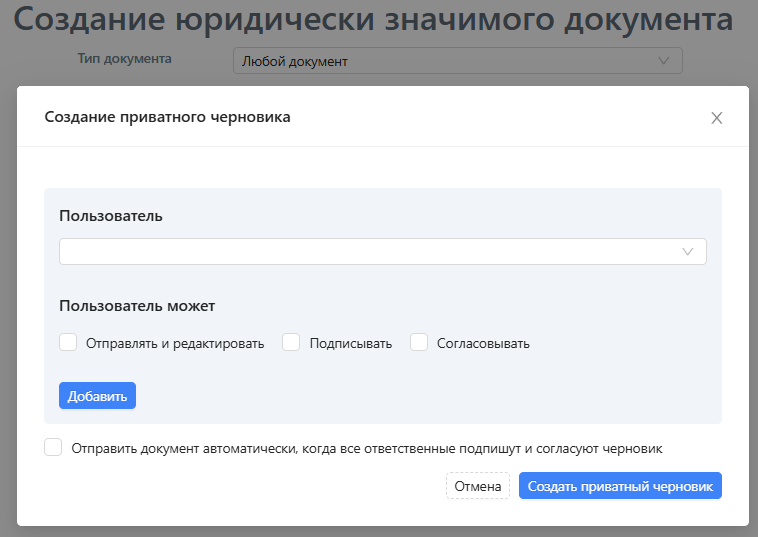Screen dimensions: 758x537
Task: Tick the 'Подписывать' checkbox
Action: point(291,342)
